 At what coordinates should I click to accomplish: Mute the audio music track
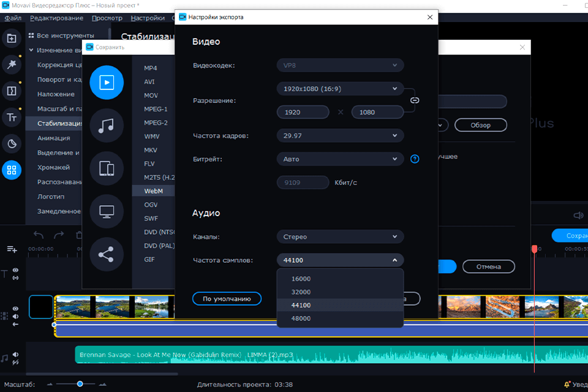pos(15,355)
